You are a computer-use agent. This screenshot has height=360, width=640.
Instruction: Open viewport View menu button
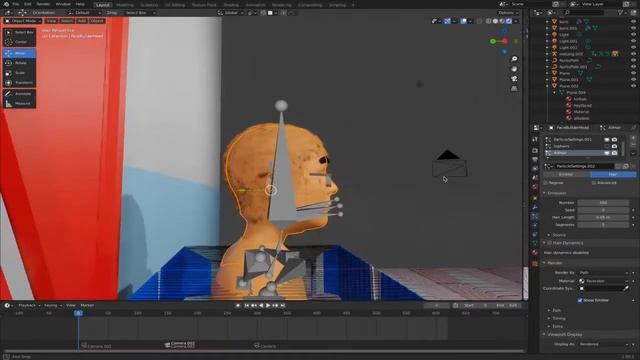51,21
